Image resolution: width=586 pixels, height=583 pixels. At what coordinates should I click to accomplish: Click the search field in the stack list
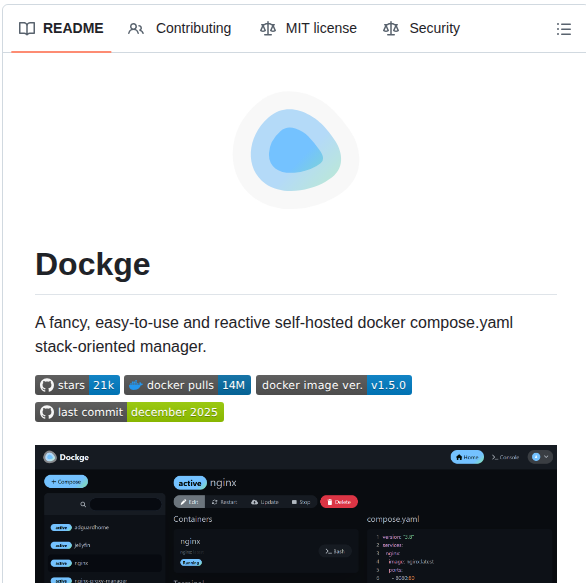tap(126, 504)
